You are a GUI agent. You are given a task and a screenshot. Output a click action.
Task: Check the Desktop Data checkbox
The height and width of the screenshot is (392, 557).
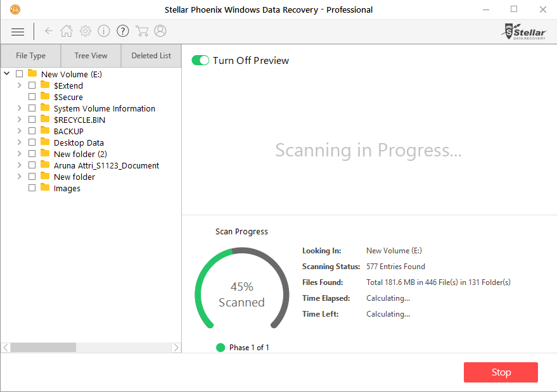32,142
